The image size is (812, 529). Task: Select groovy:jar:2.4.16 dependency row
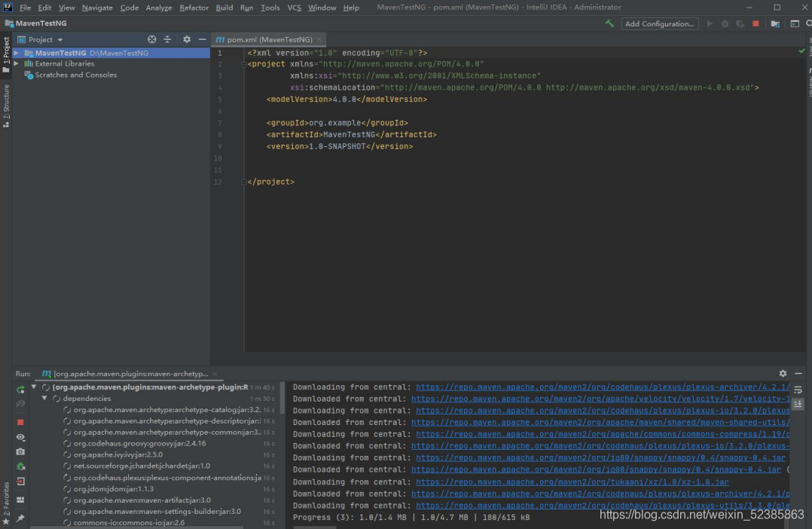point(140,444)
